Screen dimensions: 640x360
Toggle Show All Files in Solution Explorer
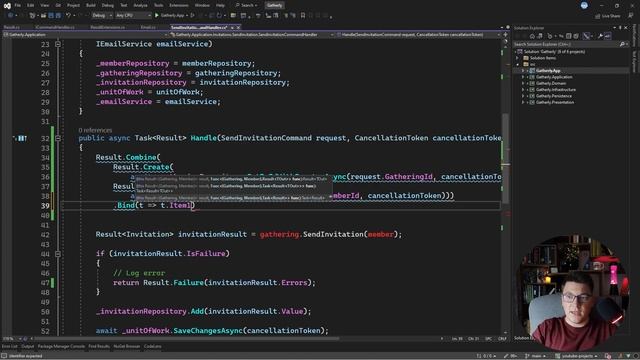tap(576, 36)
